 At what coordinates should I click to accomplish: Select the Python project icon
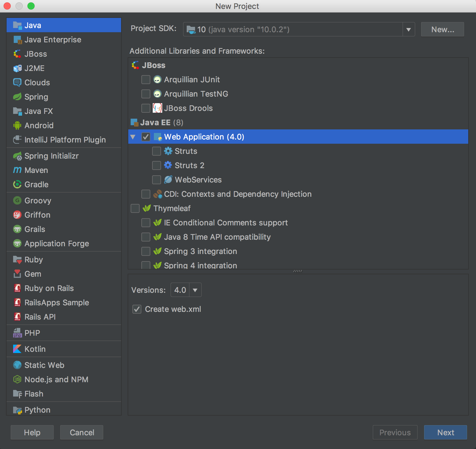[x=18, y=410]
